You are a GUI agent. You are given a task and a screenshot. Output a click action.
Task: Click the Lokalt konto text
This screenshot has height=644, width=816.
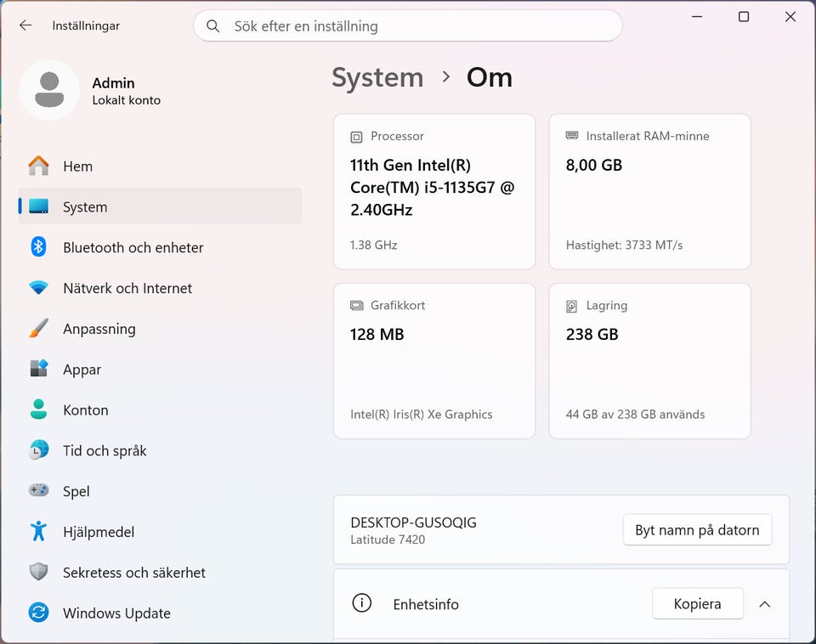pyautogui.click(x=127, y=100)
